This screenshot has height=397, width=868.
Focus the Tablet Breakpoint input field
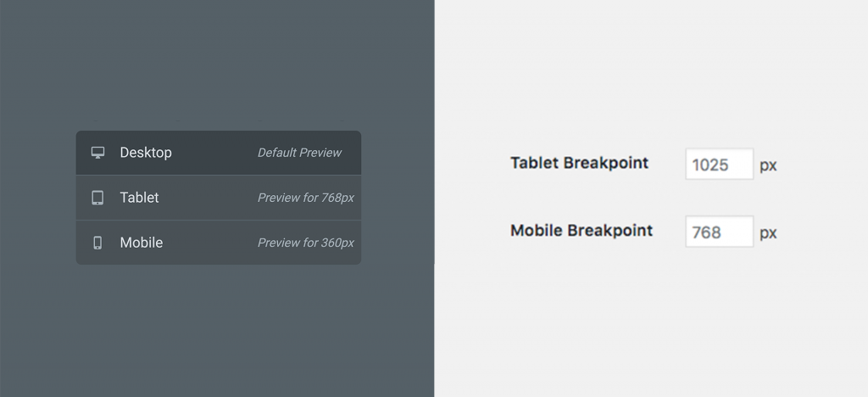click(x=719, y=165)
